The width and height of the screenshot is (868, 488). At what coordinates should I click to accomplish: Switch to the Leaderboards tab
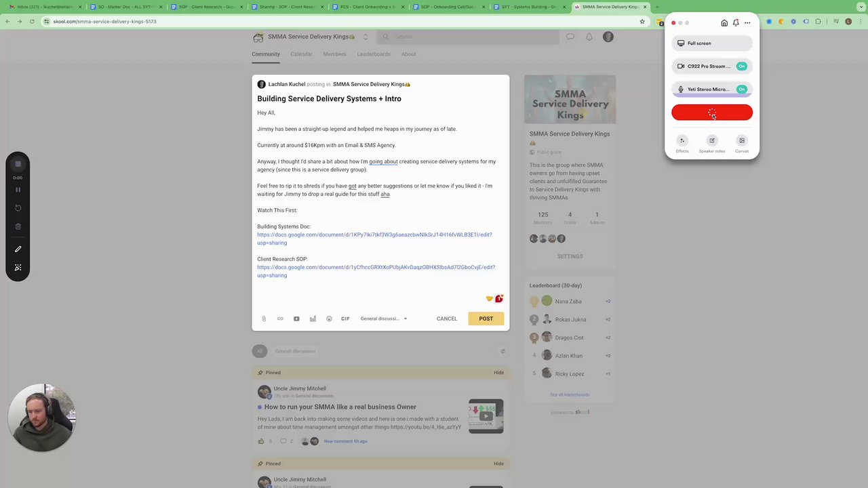(x=374, y=54)
